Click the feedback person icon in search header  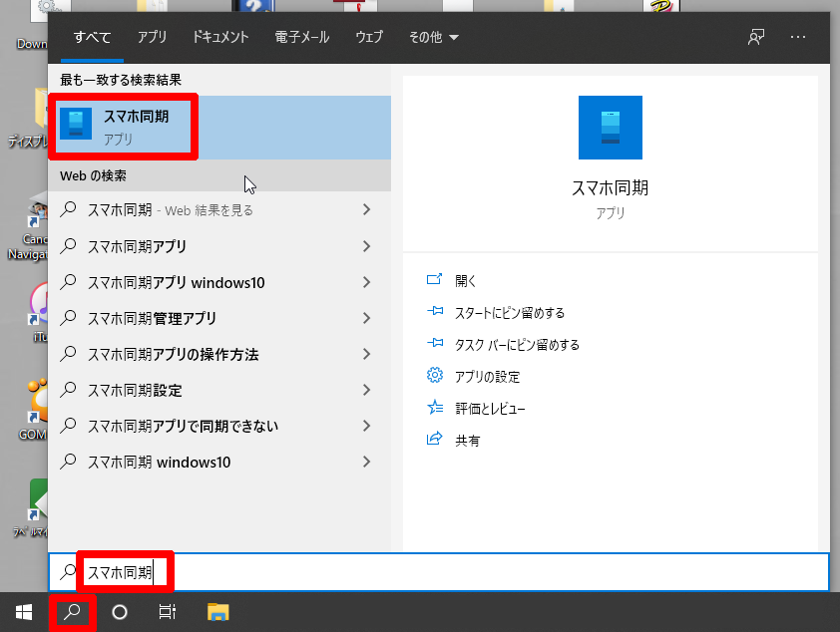[756, 37]
